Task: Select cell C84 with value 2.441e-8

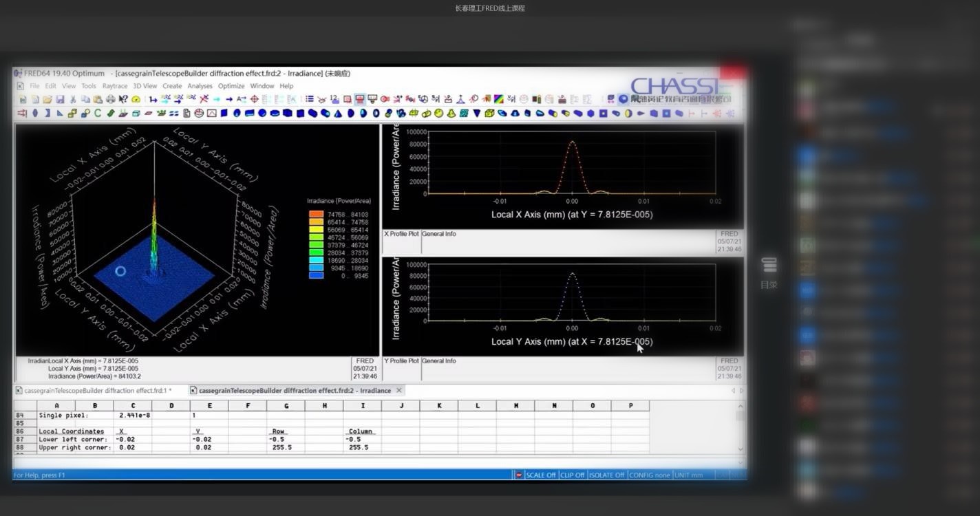Action: [x=134, y=416]
